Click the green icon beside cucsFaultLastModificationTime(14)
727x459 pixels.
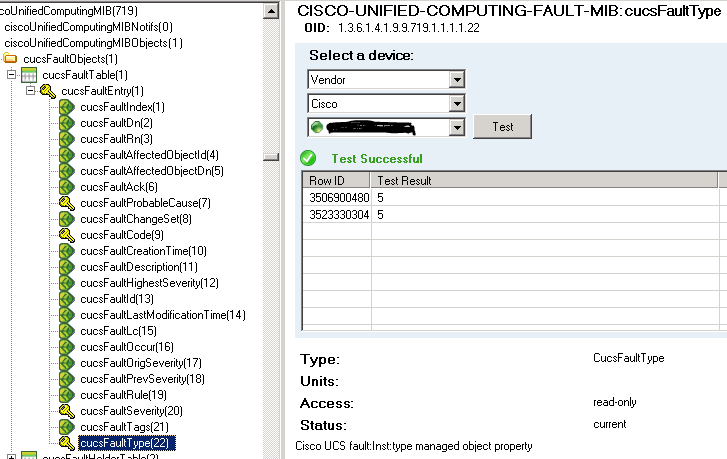tap(67, 315)
